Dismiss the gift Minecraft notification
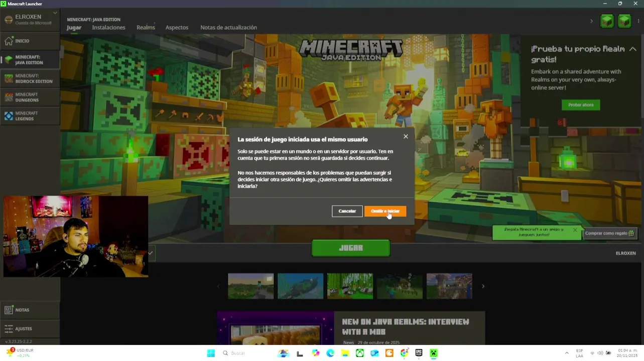 pos(575,230)
